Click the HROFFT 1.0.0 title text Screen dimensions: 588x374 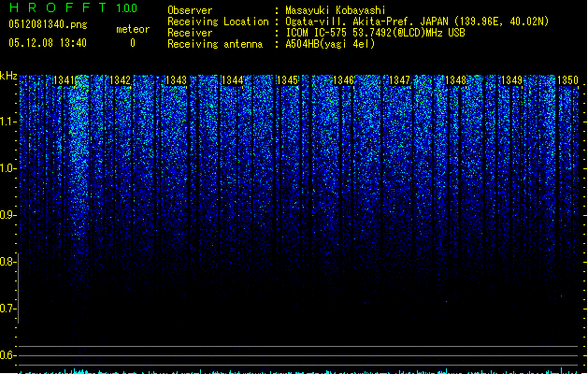(x=73, y=7)
